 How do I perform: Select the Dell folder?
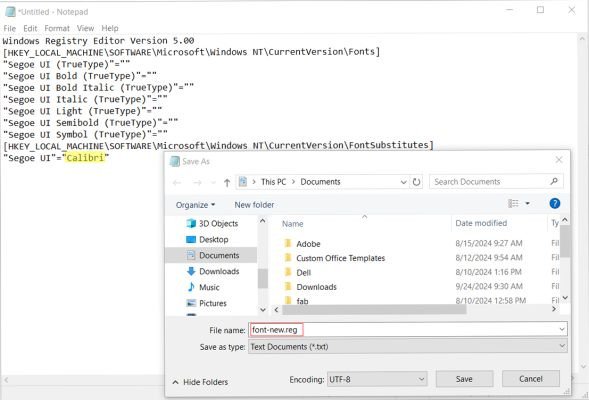tap(304, 273)
